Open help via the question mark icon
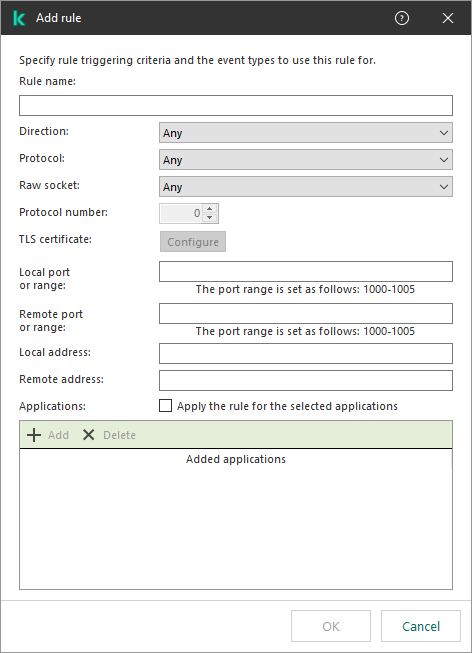This screenshot has width=472, height=653. [x=402, y=18]
